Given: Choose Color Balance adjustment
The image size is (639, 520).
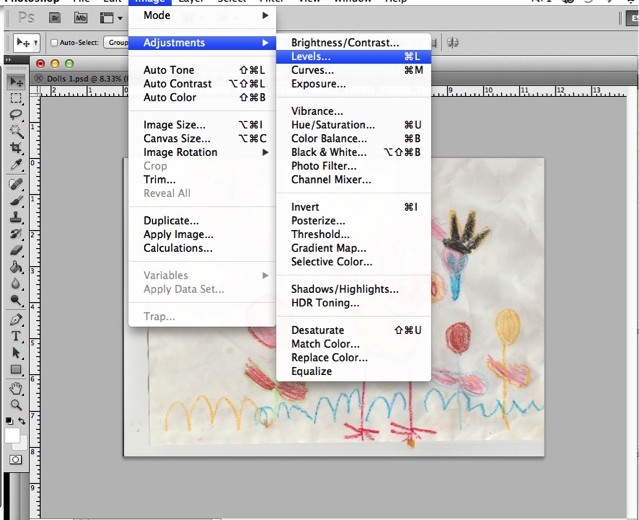Looking at the screenshot, I should pos(353,139).
